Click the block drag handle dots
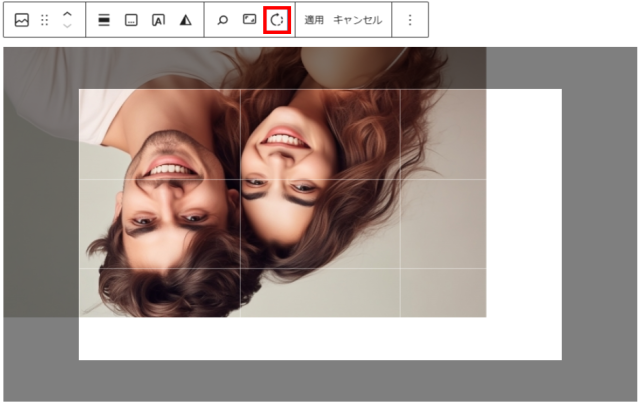 point(44,20)
